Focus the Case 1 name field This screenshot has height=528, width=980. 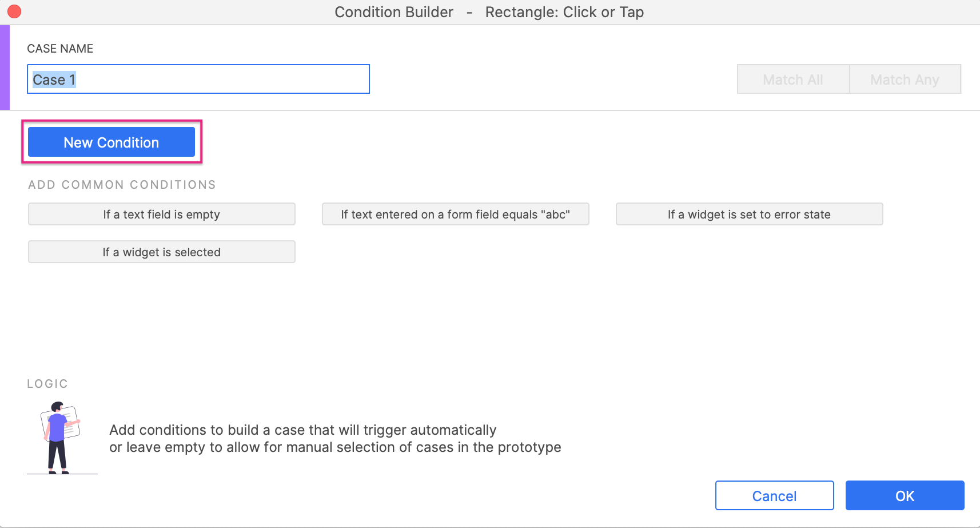(198, 80)
